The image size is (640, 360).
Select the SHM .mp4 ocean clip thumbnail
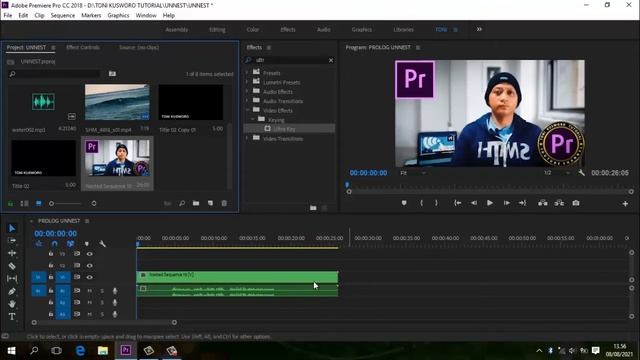pyautogui.click(x=117, y=102)
